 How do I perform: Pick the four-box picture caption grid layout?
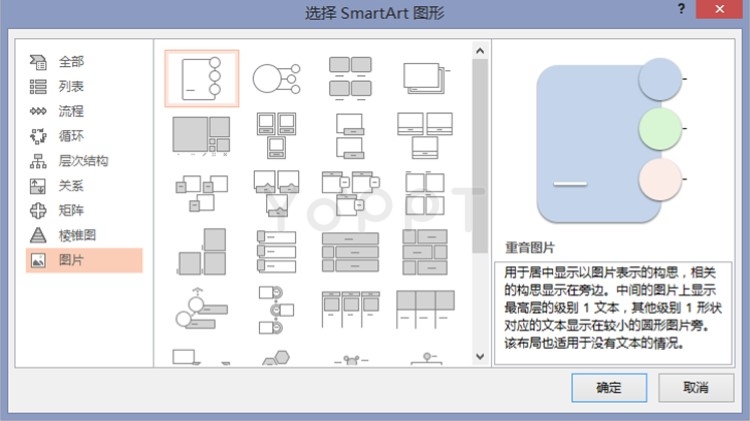351,78
